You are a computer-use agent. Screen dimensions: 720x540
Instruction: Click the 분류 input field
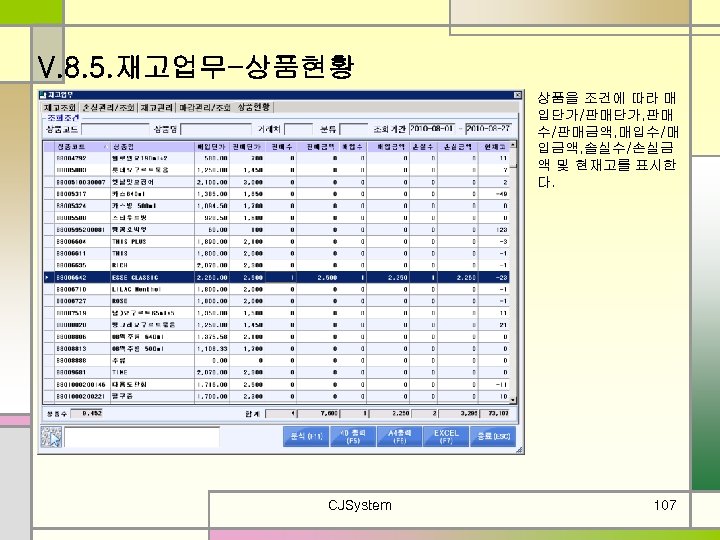point(354,129)
